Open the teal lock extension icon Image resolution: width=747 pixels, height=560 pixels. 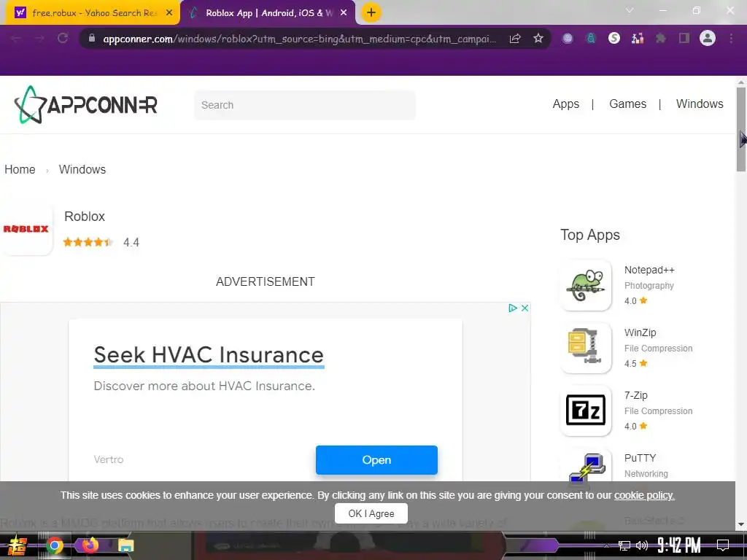pyautogui.click(x=591, y=39)
